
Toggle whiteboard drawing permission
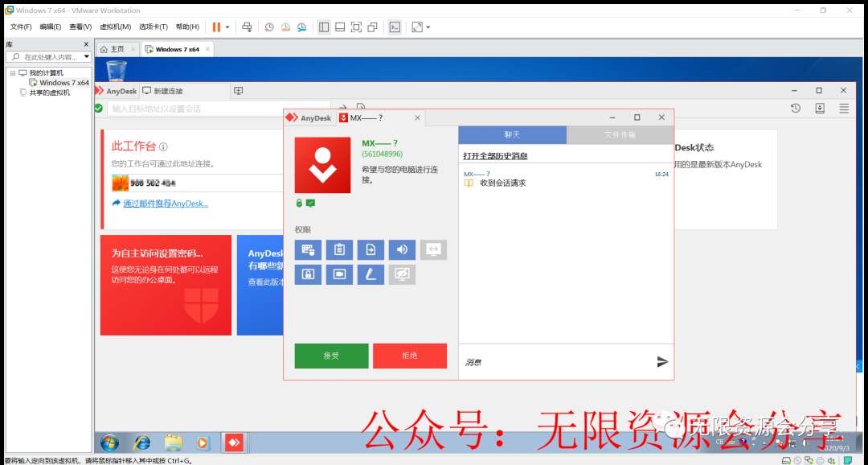[371, 274]
